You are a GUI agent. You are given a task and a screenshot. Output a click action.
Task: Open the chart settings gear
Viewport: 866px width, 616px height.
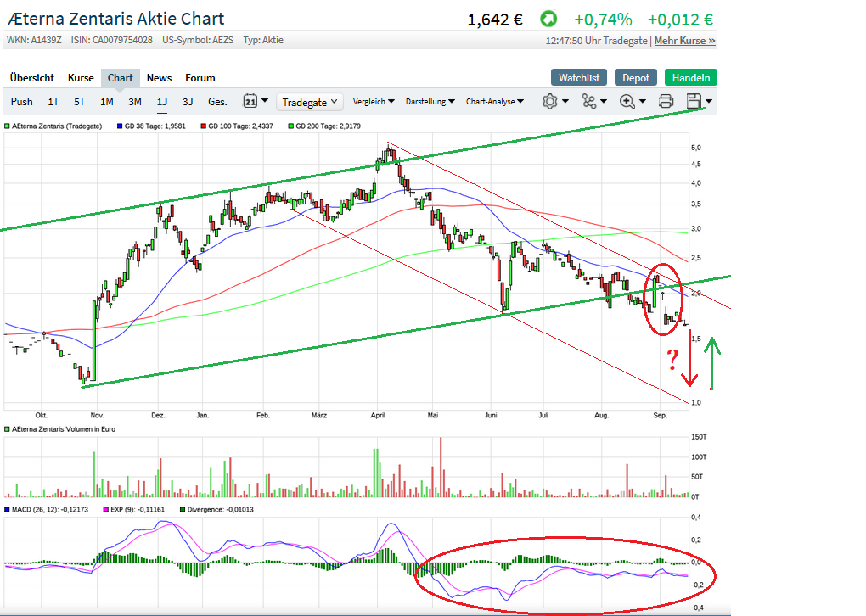549,102
